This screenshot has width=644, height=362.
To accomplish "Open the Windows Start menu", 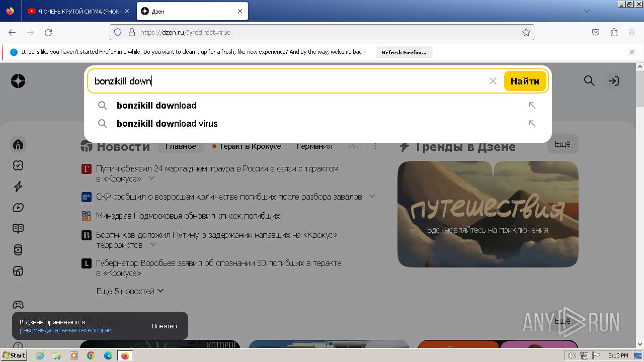I will pyautogui.click(x=14, y=355).
